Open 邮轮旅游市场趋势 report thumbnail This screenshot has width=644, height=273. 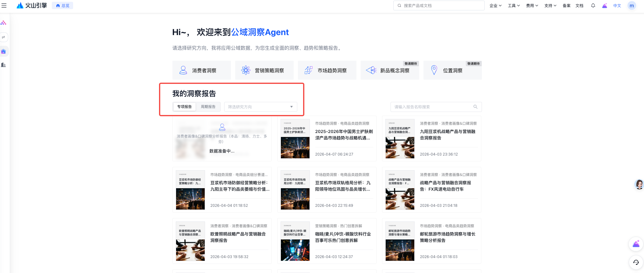coord(400,241)
